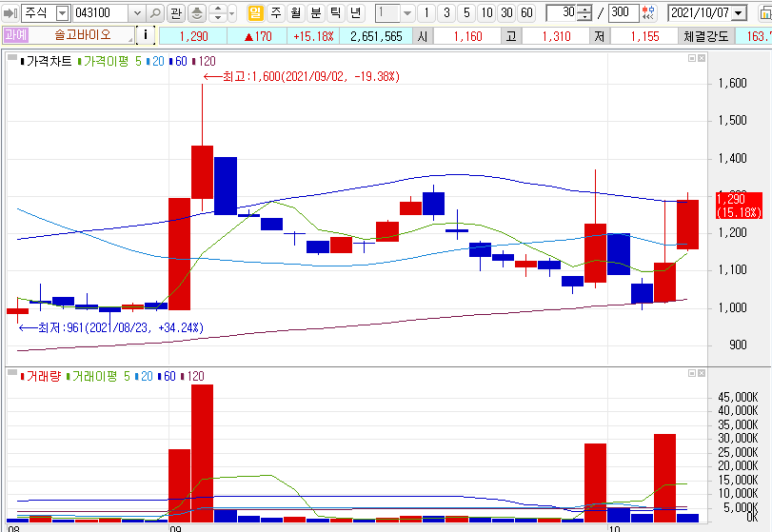The width and height of the screenshot is (772, 532).
Task: Click the high price 1,310 value
Action: coord(556,36)
